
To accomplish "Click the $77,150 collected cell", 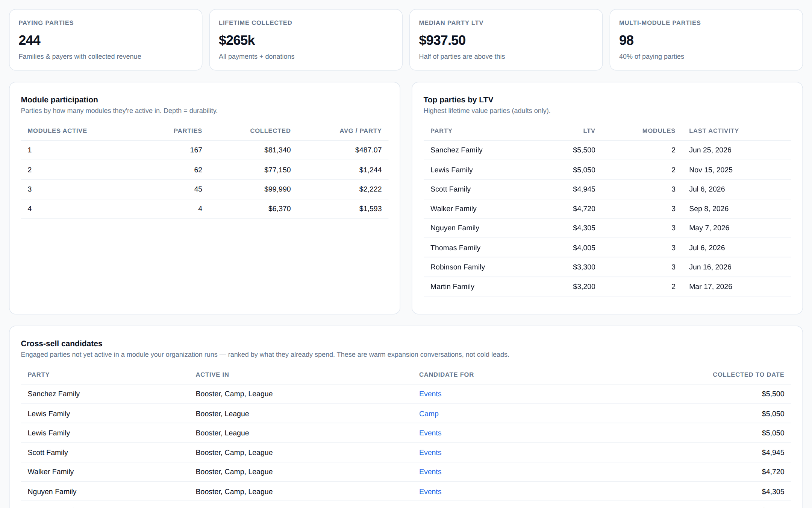I will coord(277,170).
